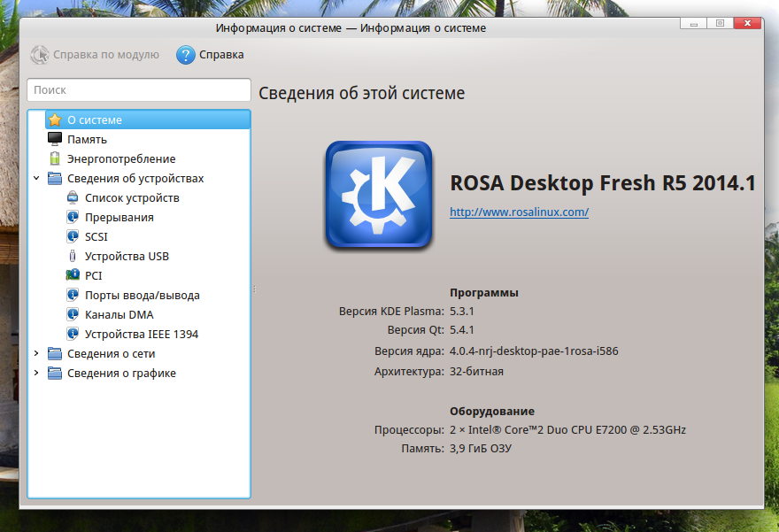Minimize the Информация о системе window
The image size is (779, 532).
(x=693, y=23)
